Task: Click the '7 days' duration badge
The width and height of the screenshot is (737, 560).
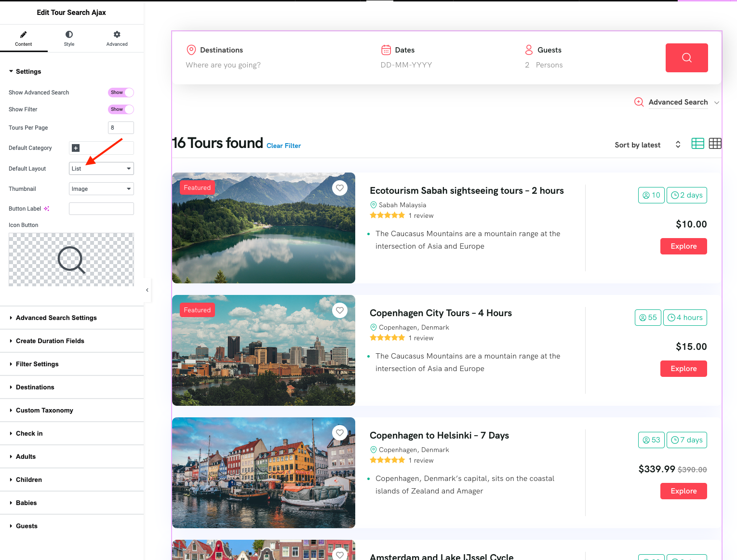Action: coord(687,440)
